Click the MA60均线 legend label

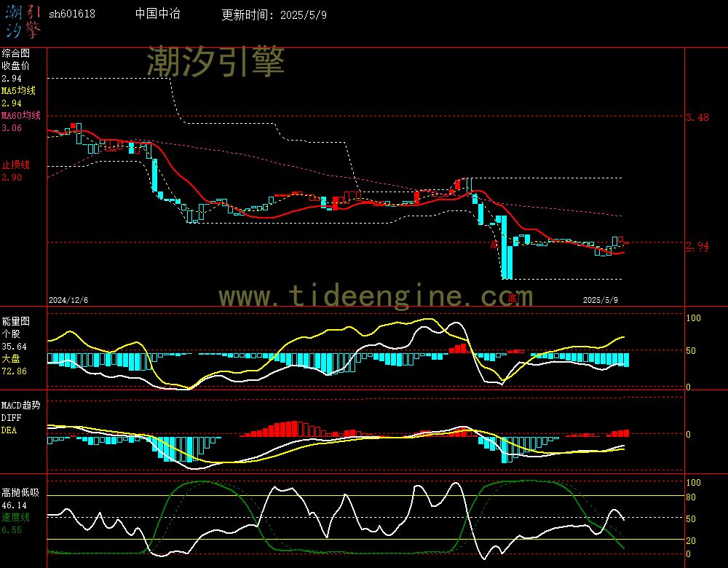point(21,115)
